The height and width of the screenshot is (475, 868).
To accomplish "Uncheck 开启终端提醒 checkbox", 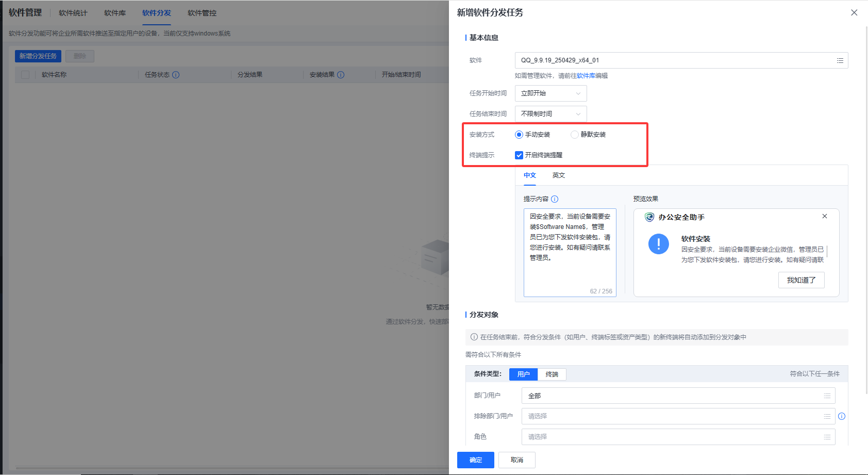I will point(519,155).
